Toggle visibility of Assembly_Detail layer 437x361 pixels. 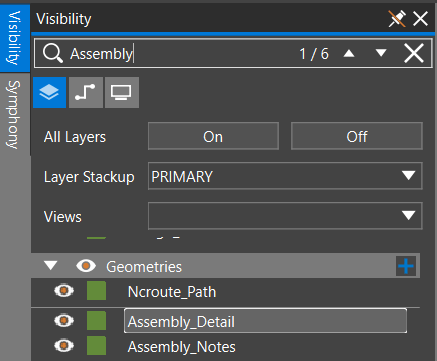[x=64, y=321]
